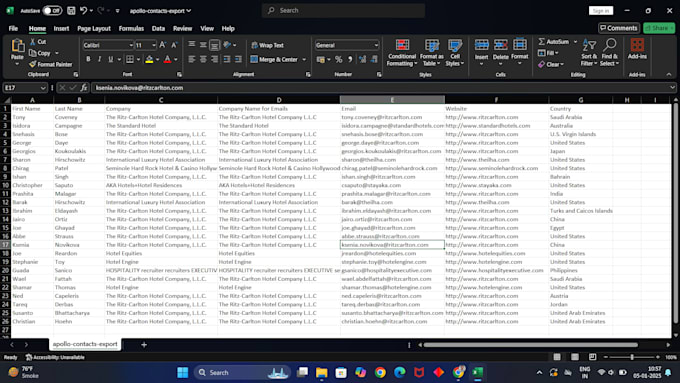Select the apollo-contacts-export sheet tab
680x383 pixels.
coord(85,344)
